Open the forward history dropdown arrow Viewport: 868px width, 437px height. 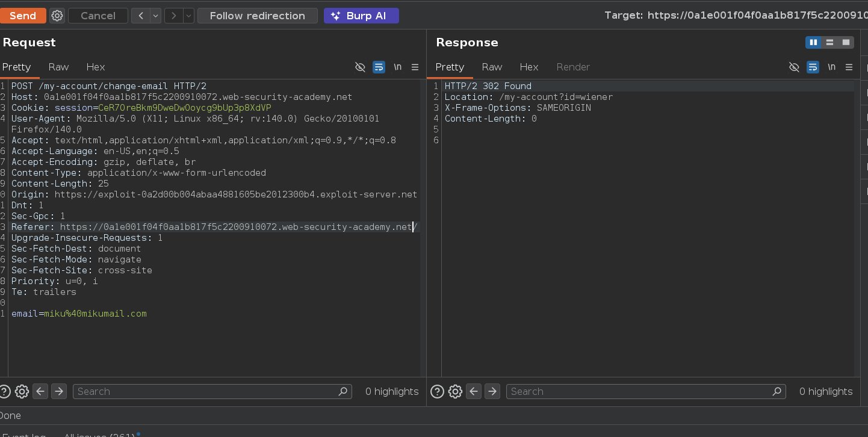188,16
